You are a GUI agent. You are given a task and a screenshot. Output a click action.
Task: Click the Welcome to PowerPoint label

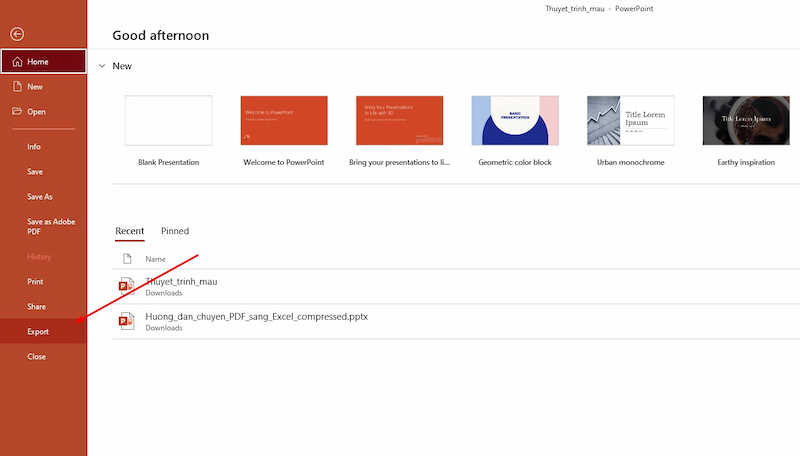[x=284, y=162]
